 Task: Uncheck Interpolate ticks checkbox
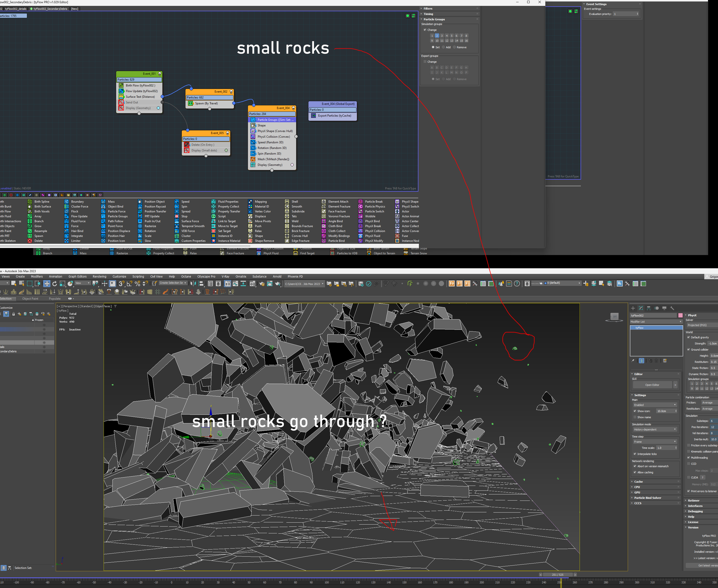(635, 454)
